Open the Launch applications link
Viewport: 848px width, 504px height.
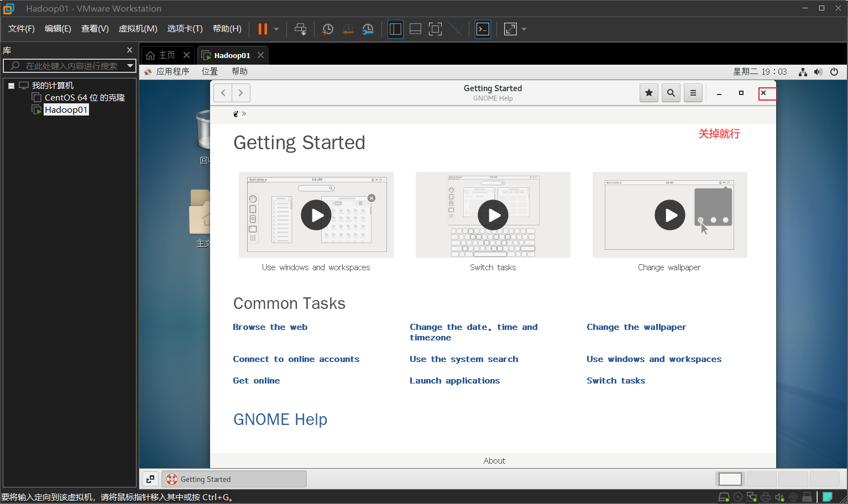[x=455, y=381]
